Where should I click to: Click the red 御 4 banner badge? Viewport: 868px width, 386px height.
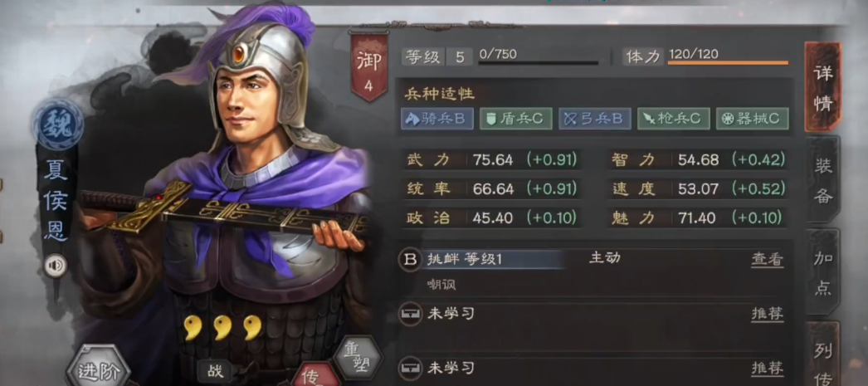(368, 66)
